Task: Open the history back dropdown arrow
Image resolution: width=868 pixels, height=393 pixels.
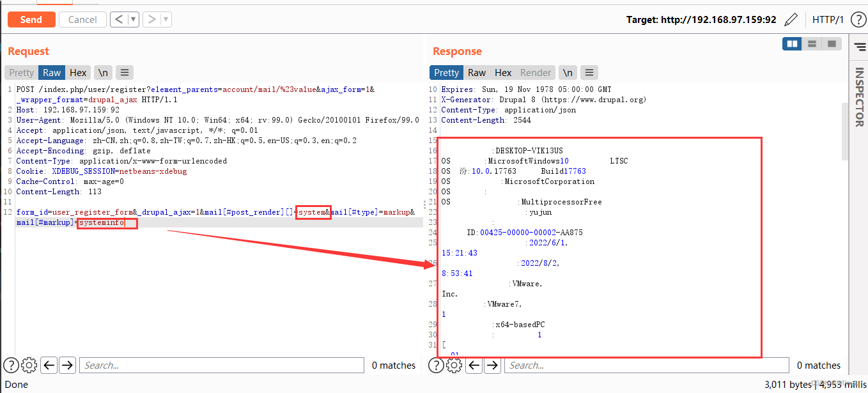Action: [x=134, y=19]
